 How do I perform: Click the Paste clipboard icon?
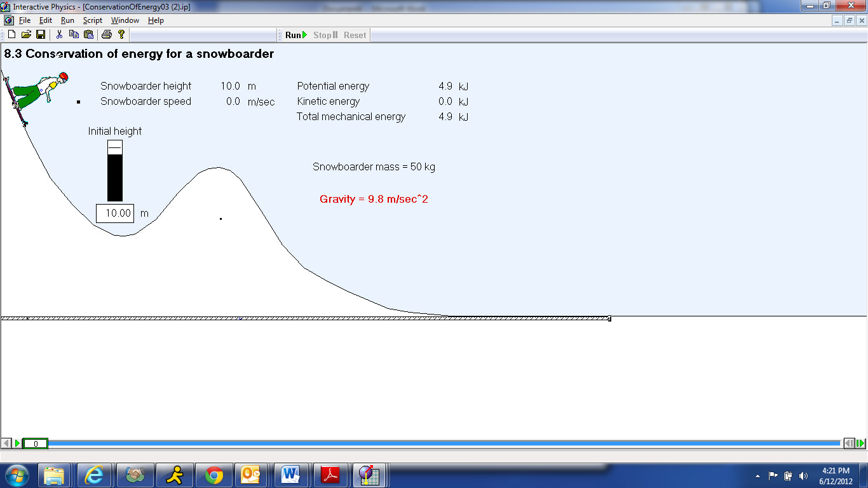(88, 35)
